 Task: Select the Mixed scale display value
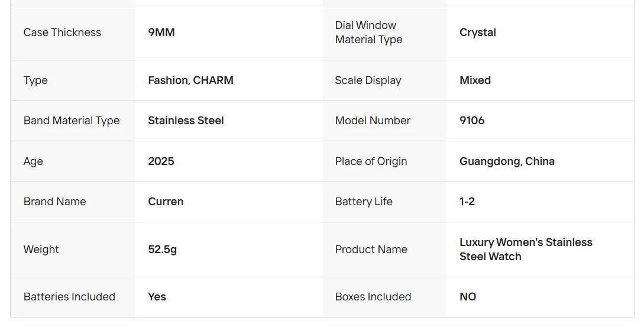pos(475,80)
